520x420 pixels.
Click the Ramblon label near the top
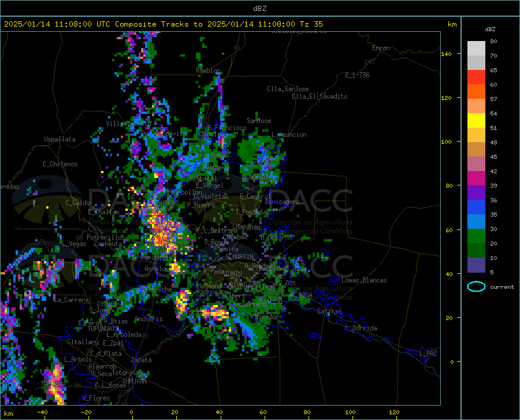[x=208, y=70]
